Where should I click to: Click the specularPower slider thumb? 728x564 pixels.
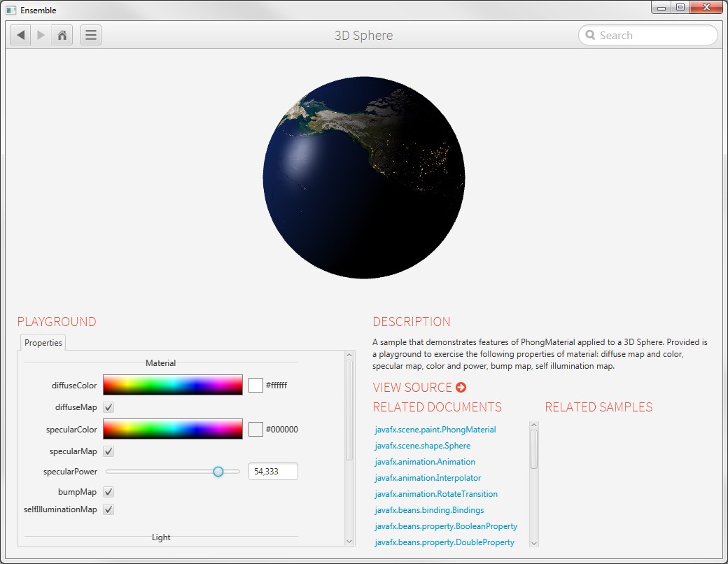click(x=218, y=472)
